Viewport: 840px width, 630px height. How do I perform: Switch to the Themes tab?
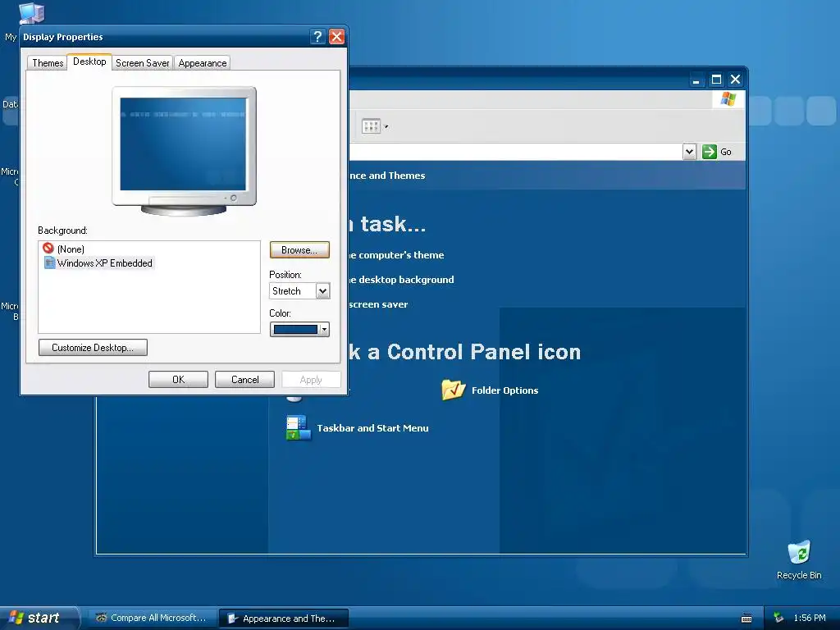tap(48, 62)
